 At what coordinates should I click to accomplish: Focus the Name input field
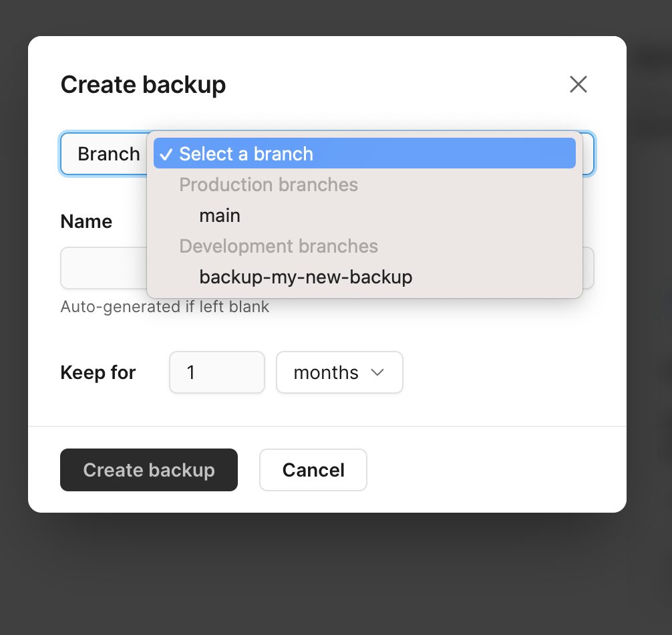click(x=100, y=268)
